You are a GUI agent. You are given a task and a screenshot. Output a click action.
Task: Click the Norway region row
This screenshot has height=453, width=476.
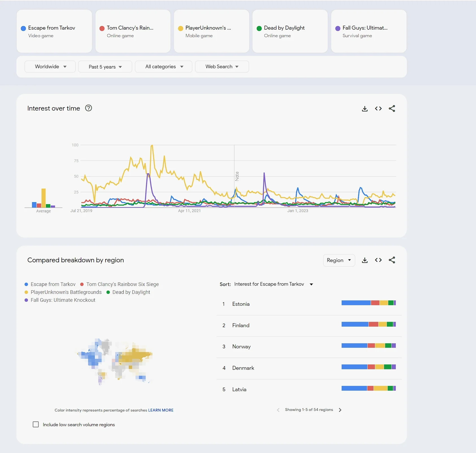tap(309, 347)
